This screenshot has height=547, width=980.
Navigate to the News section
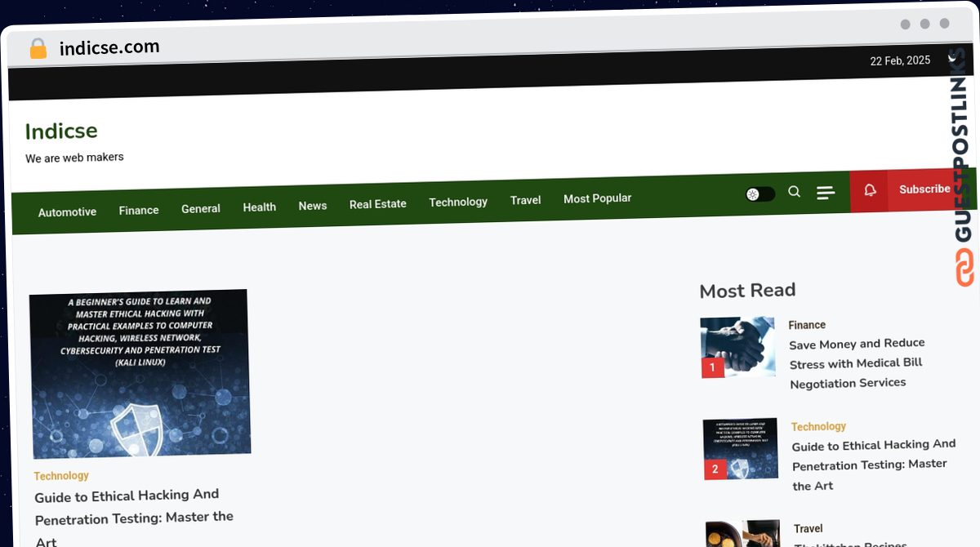[x=313, y=206]
